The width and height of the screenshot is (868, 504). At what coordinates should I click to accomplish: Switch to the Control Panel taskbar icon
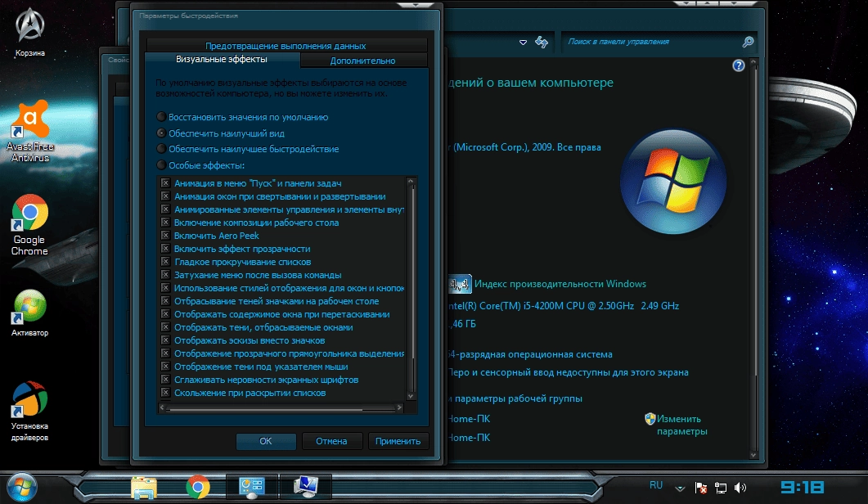pos(251,487)
